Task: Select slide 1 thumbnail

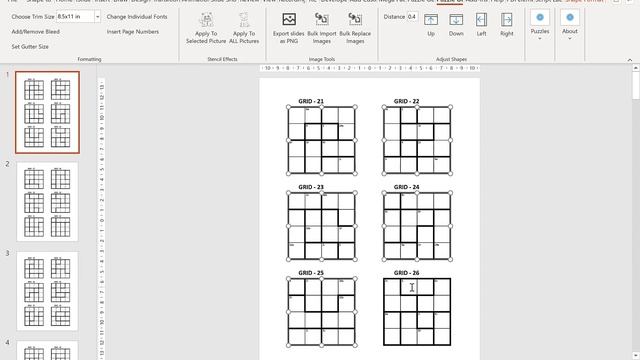Action: tap(47, 112)
